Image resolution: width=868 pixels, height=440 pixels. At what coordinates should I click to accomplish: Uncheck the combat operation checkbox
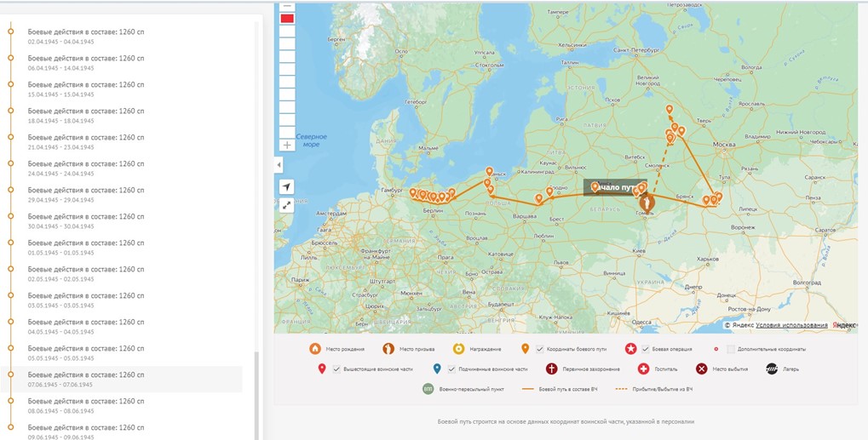pyautogui.click(x=646, y=349)
